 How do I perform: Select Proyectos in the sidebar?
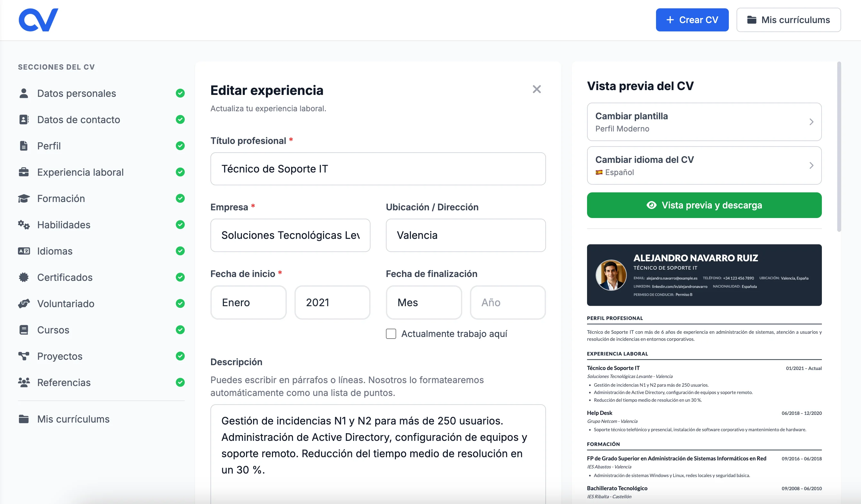pyautogui.click(x=59, y=356)
